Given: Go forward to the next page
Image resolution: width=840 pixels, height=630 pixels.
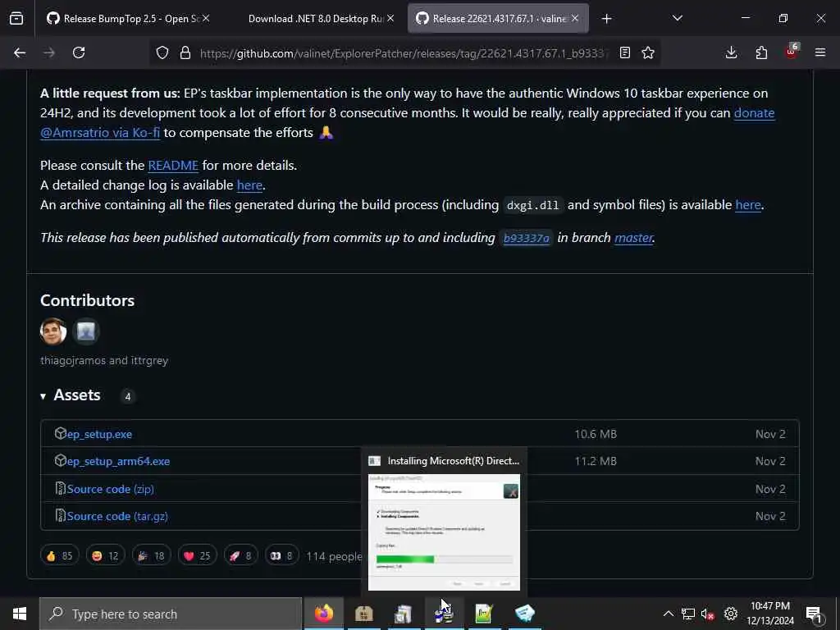Looking at the screenshot, I should [x=49, y=52].
